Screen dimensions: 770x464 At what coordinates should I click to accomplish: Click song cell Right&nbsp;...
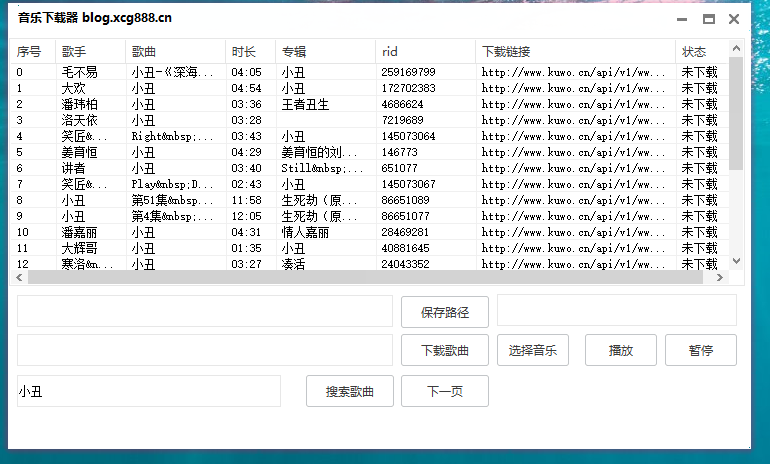[172, 136]
